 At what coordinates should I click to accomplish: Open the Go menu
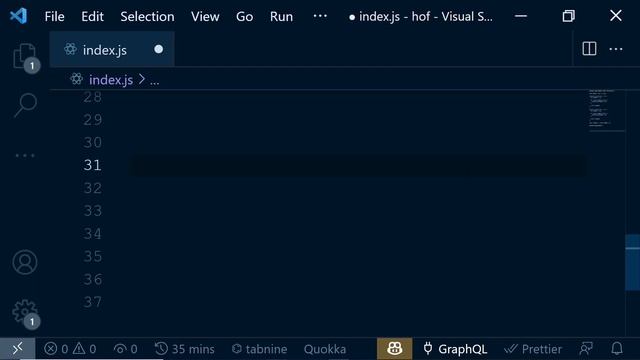coord(244,17)
